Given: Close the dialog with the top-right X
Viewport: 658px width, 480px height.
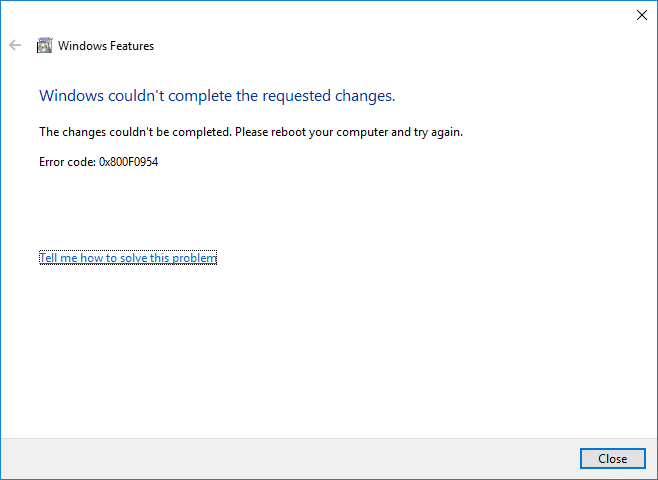Looking at the screenshot, I should pyautogui.click(x=641, y=15).
